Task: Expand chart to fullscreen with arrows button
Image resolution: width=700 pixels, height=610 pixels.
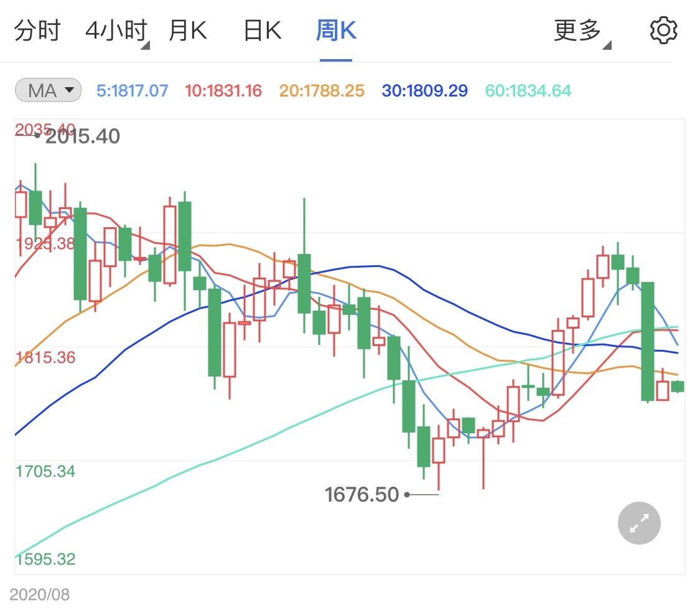Action: click(x=639, y=523)
